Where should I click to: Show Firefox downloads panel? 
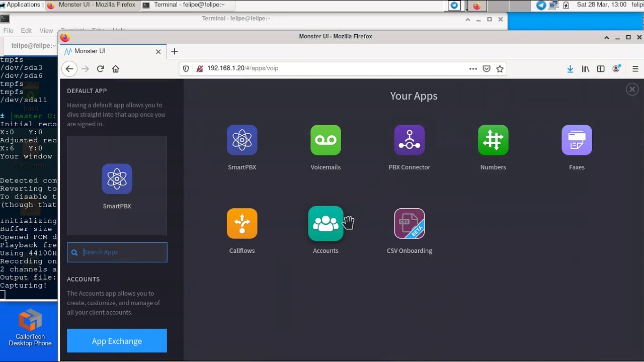coord(570,69)
